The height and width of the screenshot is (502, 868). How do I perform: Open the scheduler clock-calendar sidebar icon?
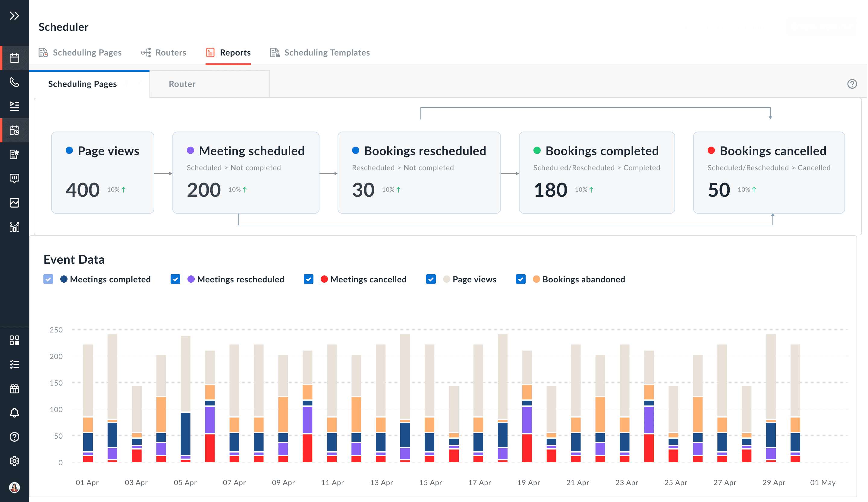[x=14, y=130]
